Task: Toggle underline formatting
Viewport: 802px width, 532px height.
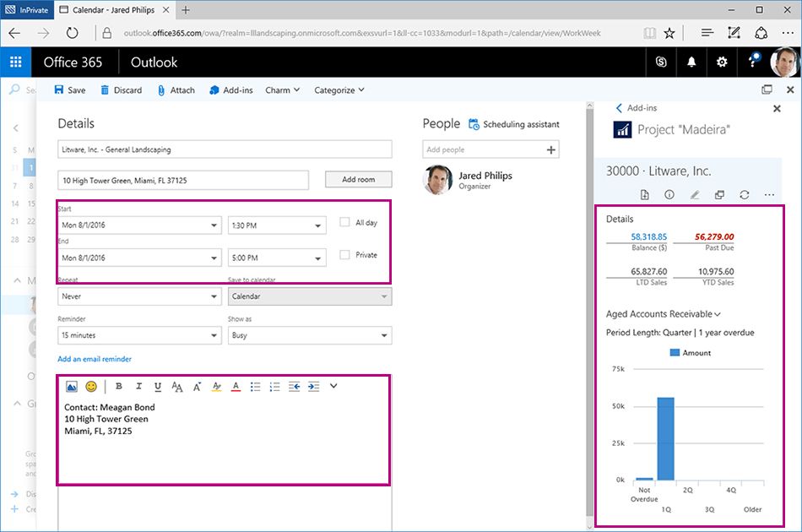Action: (158, 387)
